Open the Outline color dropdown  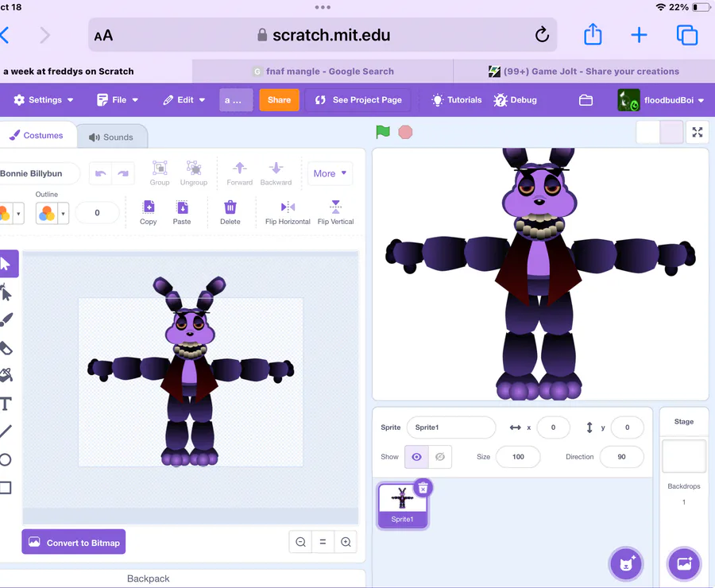(52, 213)
